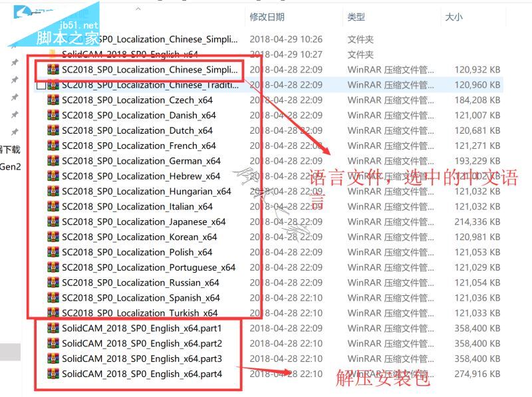532x397 pixels.
Task: Select file SolidCAM_2018_SP0_English_x64.part1
Action: pyautogui.click(x=142, y=328)
